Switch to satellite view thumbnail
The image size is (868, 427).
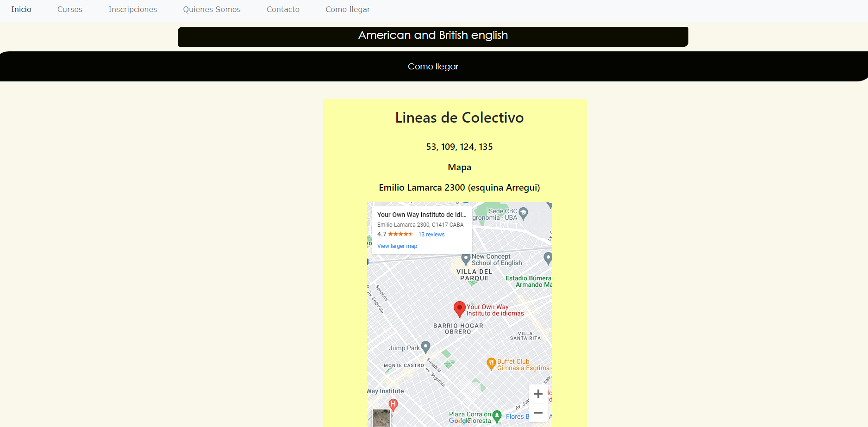pos(381,418)
